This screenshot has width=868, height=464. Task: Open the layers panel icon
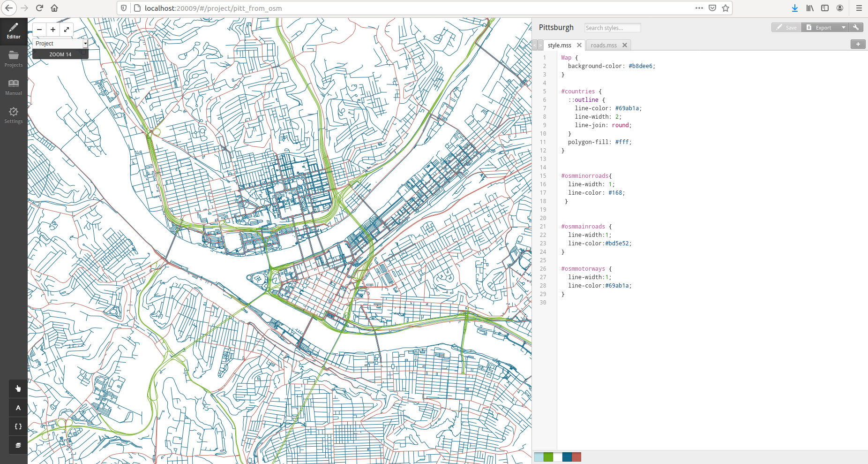click(18, 445)
